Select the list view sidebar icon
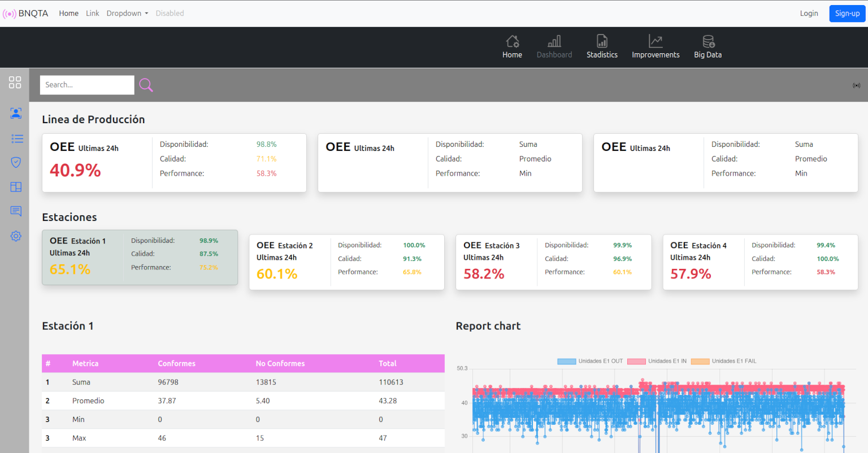Image resolution: width=868 pixels, height=453 pixels. [x=17, y=138]
